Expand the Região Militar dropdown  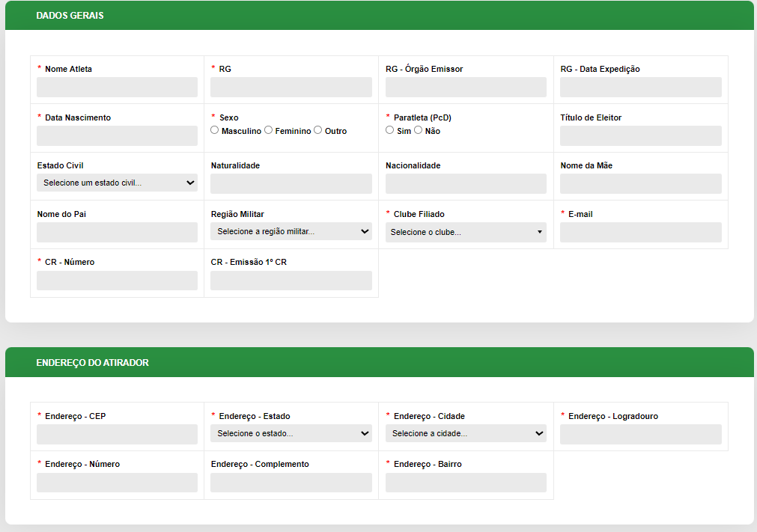[x=291, y=232]
